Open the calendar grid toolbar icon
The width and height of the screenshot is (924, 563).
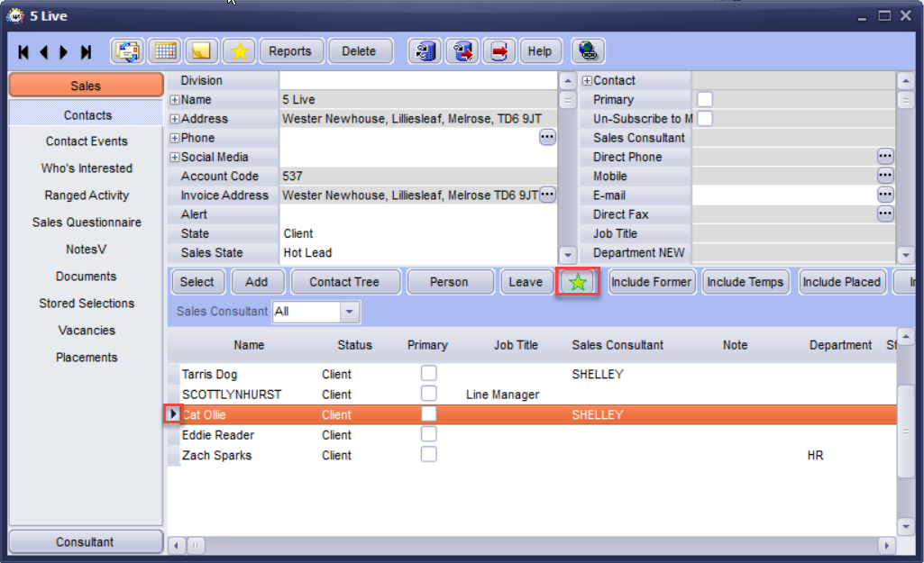tap(166, 51)
